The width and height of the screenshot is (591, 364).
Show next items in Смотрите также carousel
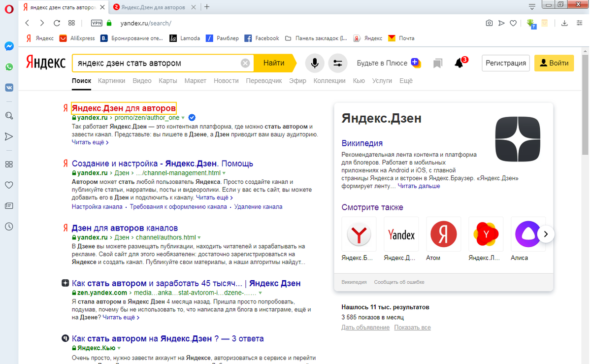pyautogui.click(x=546, y=234)
